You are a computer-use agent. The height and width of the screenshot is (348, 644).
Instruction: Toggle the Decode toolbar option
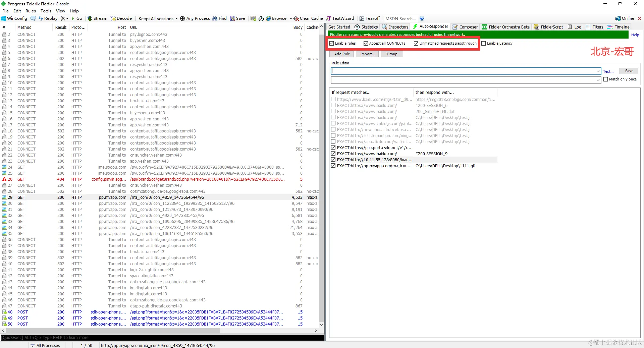[x=121, y=18]
